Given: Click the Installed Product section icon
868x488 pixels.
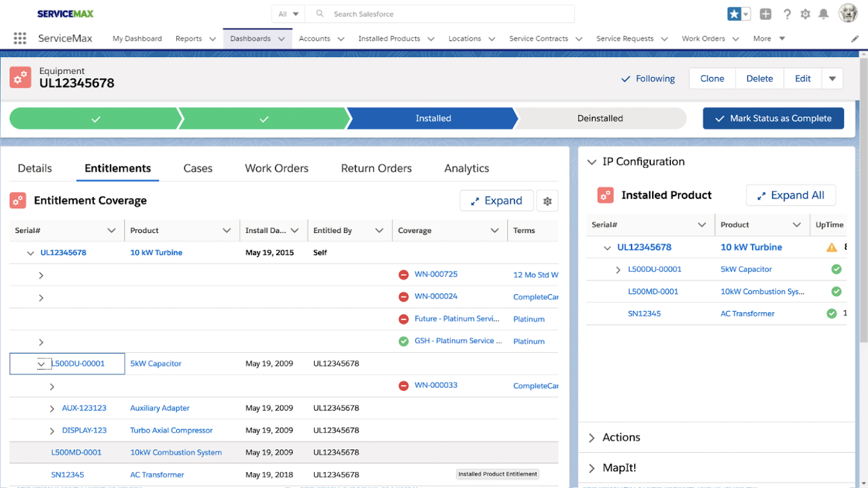Looking at the screenshot, I should 605,195.
